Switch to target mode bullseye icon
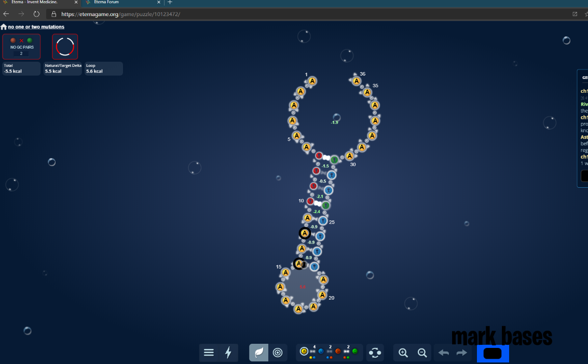This screenshot has height=364, width=588. point(278,353)
